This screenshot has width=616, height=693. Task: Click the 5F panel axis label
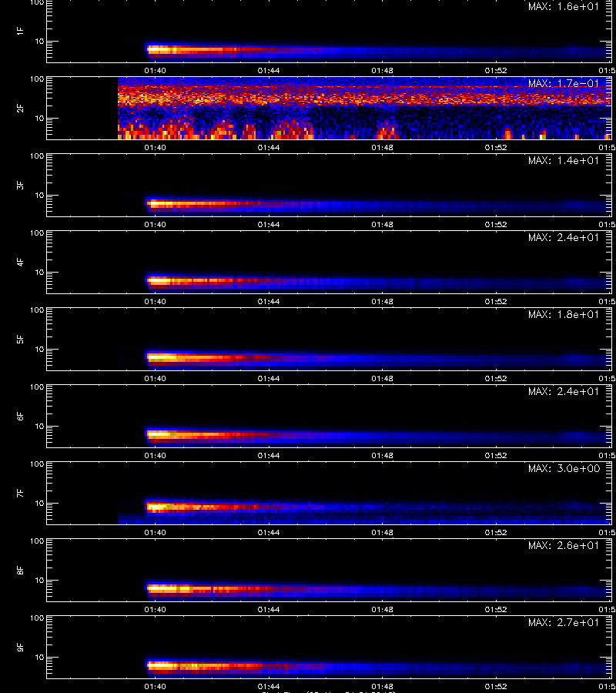[x=20, y=340]
